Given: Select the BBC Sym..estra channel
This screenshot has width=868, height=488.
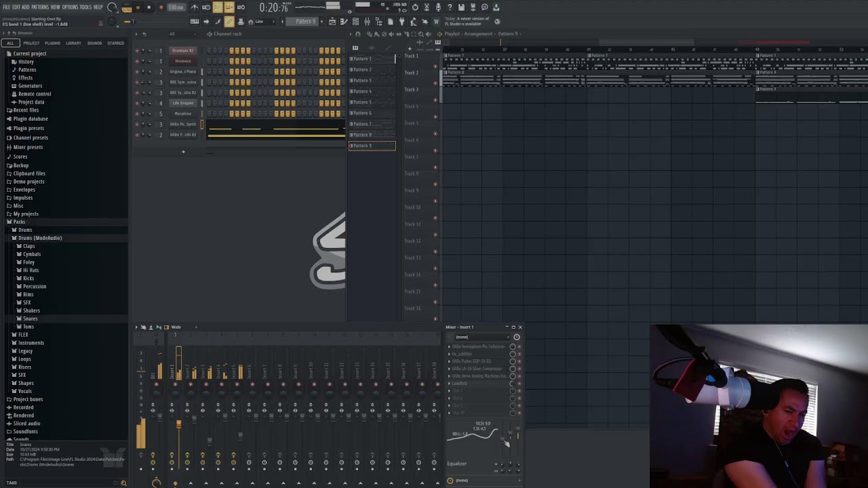Looking at the screenshot, I should [182, 82].
